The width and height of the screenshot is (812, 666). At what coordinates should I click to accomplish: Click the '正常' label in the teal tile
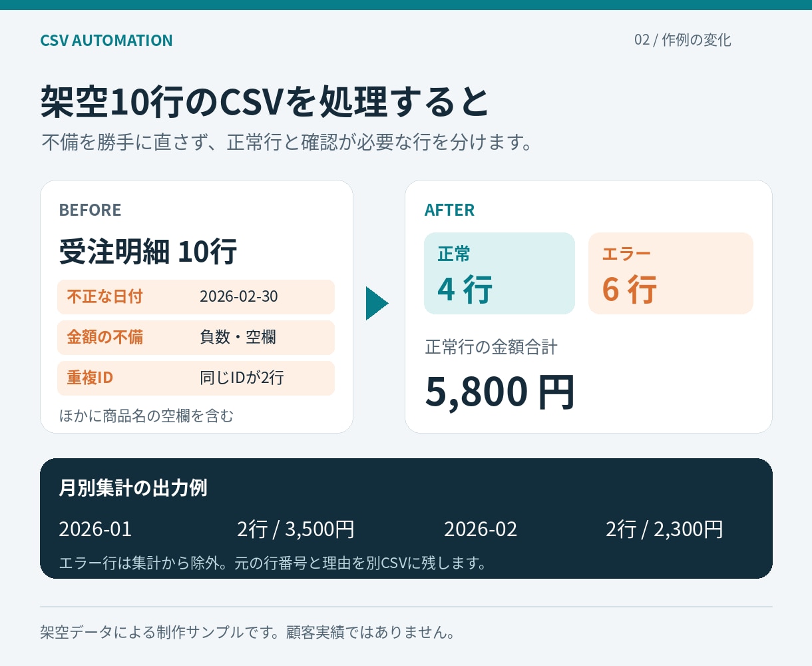point(454,254)
